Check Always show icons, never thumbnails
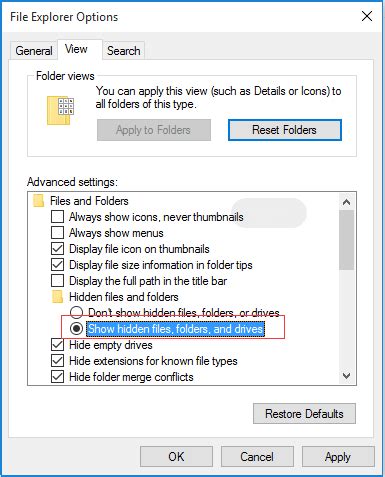 tap(57, 217)
